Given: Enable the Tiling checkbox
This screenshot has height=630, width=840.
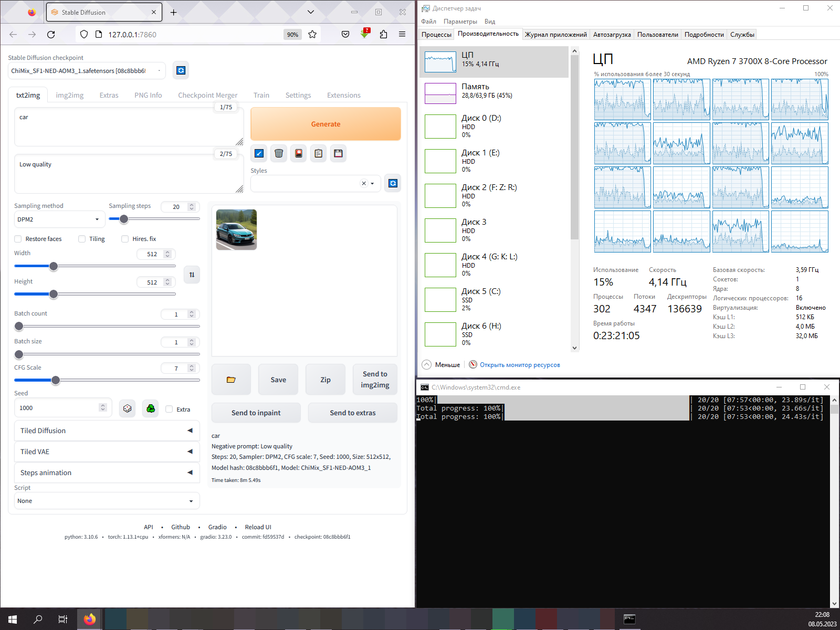Looking at the screenshot, I should tap(82, 239).
